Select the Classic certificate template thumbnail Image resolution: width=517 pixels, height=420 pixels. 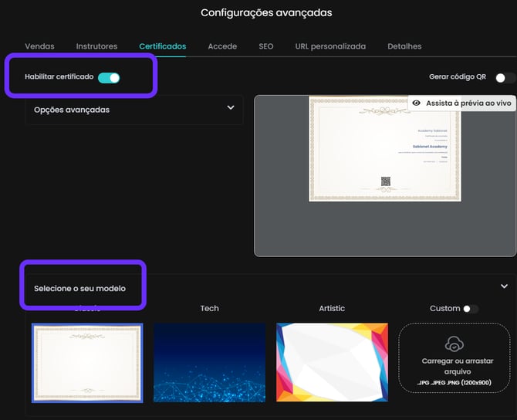[87, 362]
